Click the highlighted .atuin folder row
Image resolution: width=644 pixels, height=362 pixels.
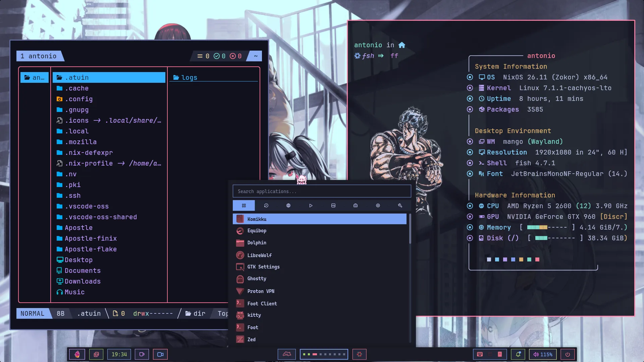109,77
